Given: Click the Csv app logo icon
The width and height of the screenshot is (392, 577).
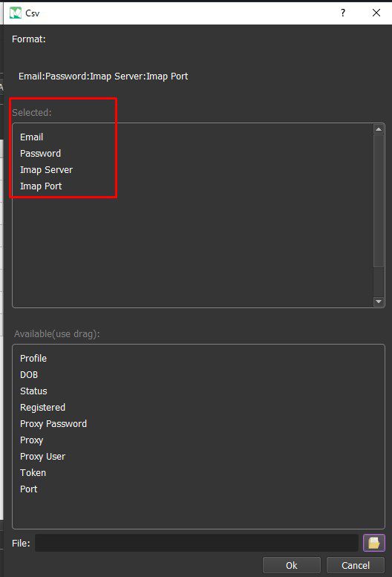Looking at the screenshot, I should click(x=16, y=13).
